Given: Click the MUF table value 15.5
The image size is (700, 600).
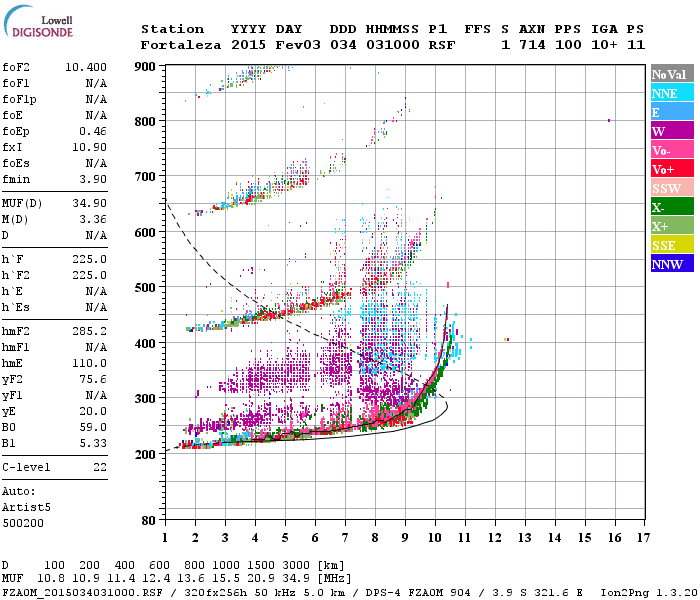Looking at the screenshot, I should point(226,578).
